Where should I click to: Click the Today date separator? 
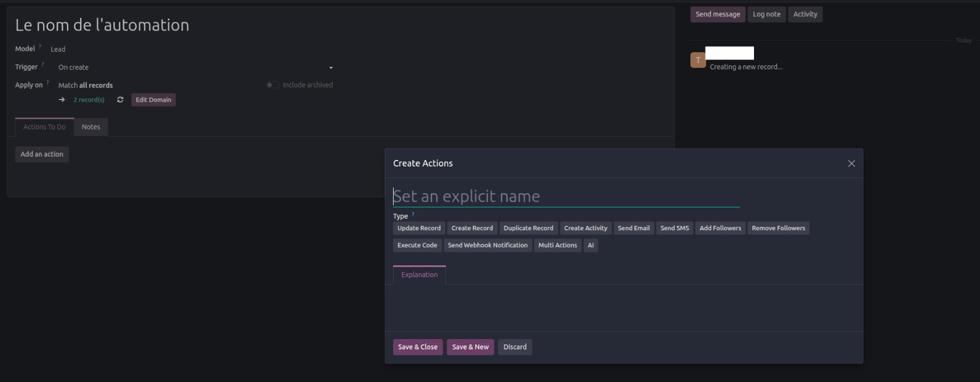tap(963, 40)
